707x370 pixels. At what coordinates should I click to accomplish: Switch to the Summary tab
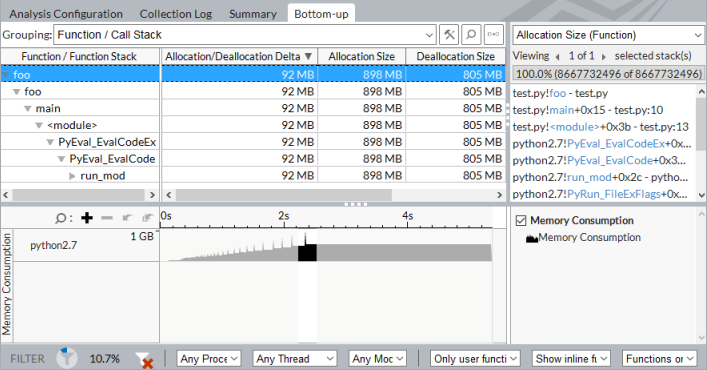pyautogui.click(x=252, y=14)
